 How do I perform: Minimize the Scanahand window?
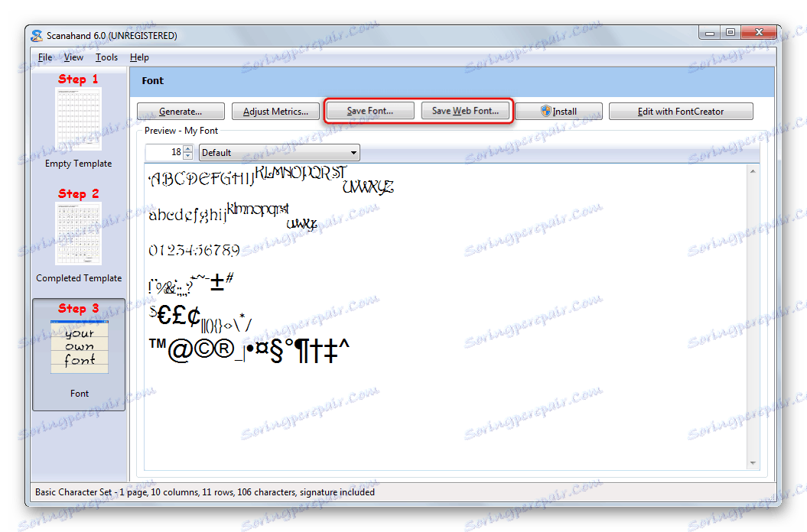tap(710, 33)
